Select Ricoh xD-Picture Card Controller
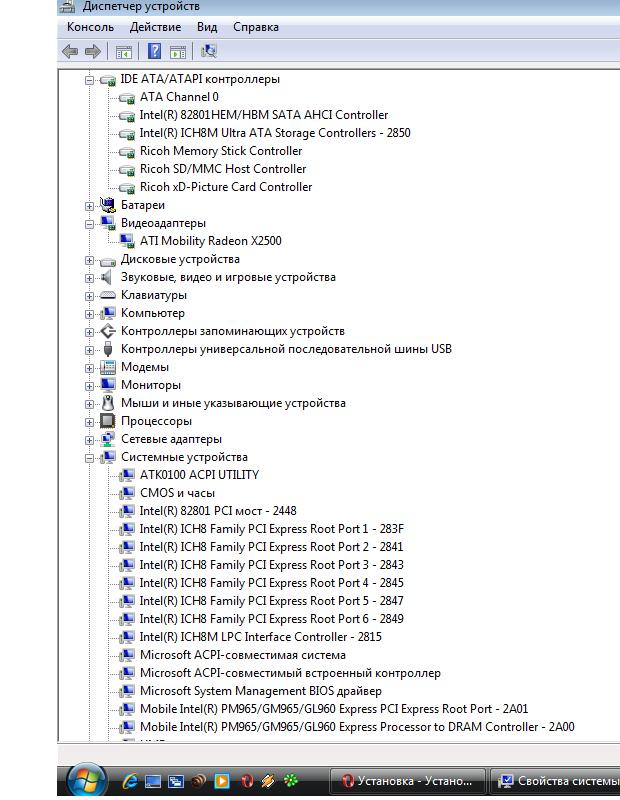The width and height of the screenshot is (620, 800). 226,187
